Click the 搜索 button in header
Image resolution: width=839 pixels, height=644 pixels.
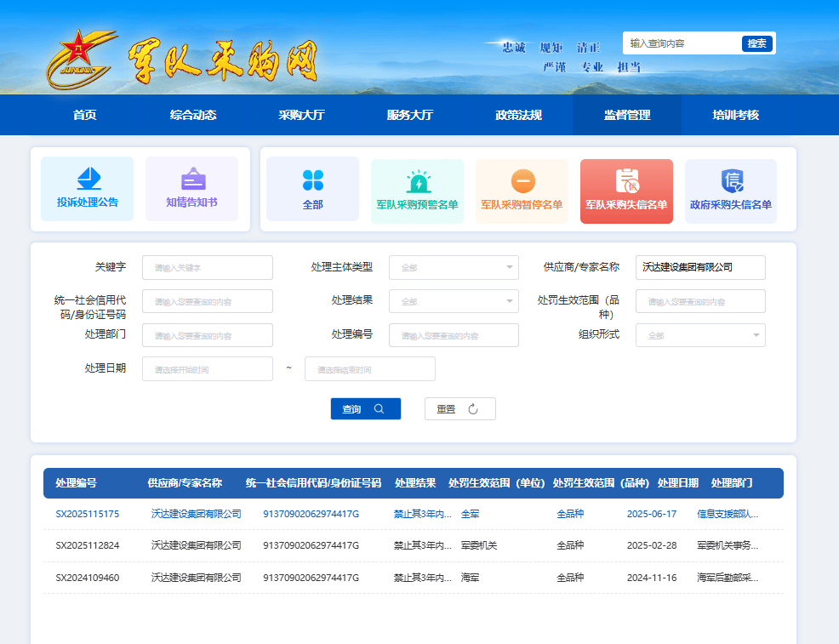(x=756, y=43)
